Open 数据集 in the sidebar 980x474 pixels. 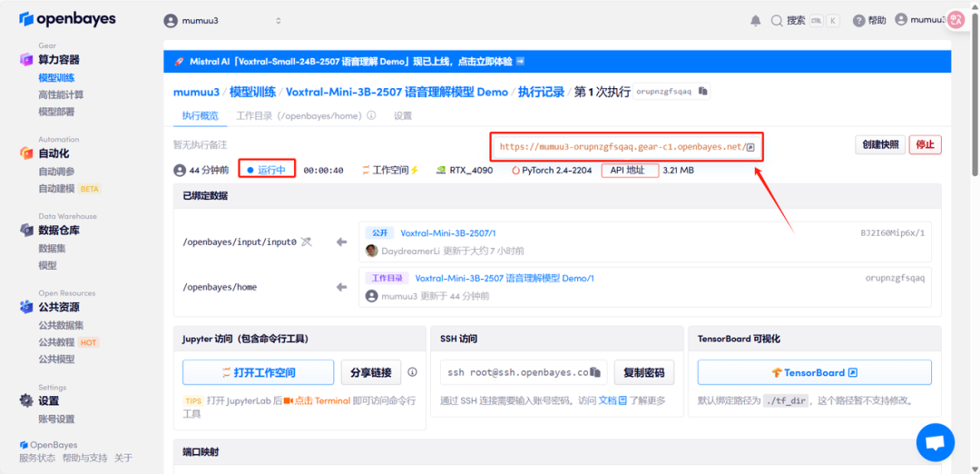click(52, 248)
